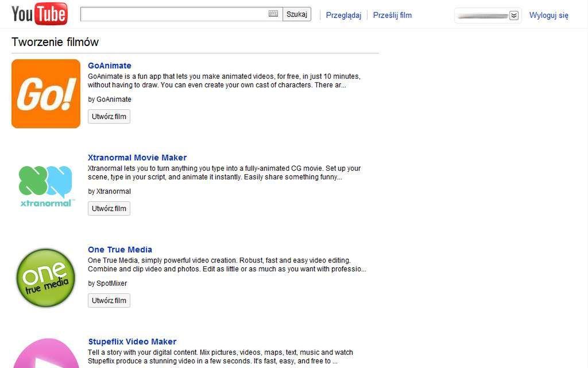
Task: Click the 'by GoAnimate' author text
Action: point(110,99)
